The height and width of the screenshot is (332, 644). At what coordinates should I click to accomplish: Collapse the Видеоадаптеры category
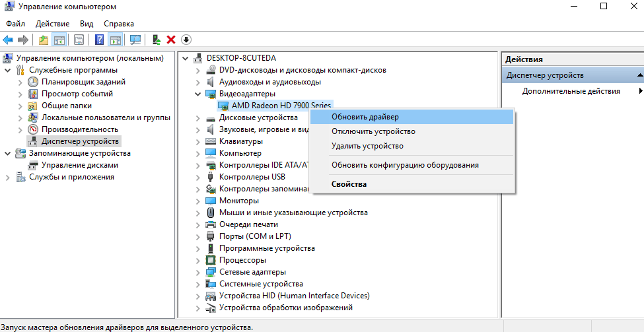coord(198,94)
